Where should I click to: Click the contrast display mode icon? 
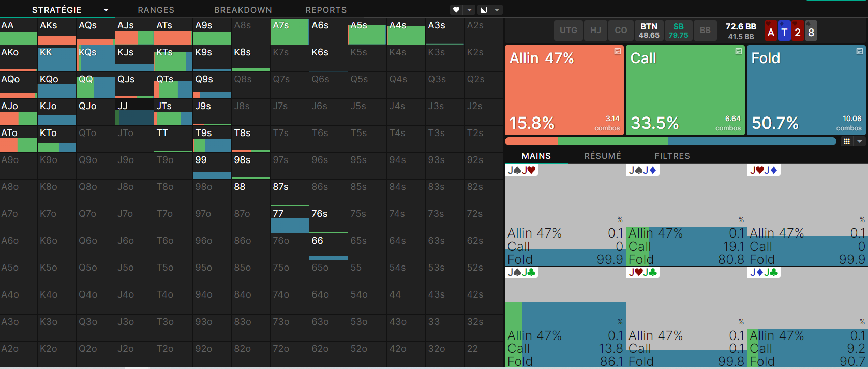484,10
